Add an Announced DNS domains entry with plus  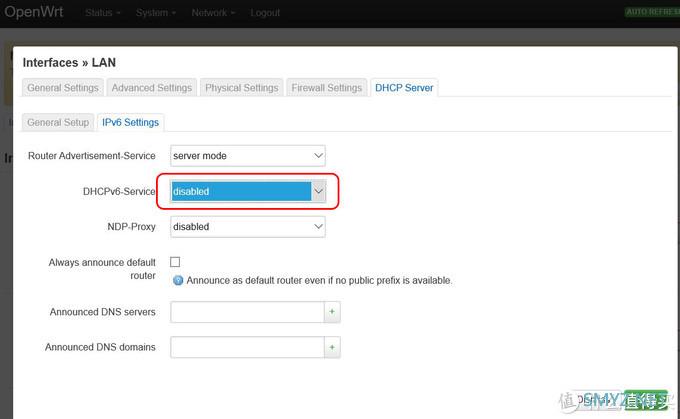(332, 347)
